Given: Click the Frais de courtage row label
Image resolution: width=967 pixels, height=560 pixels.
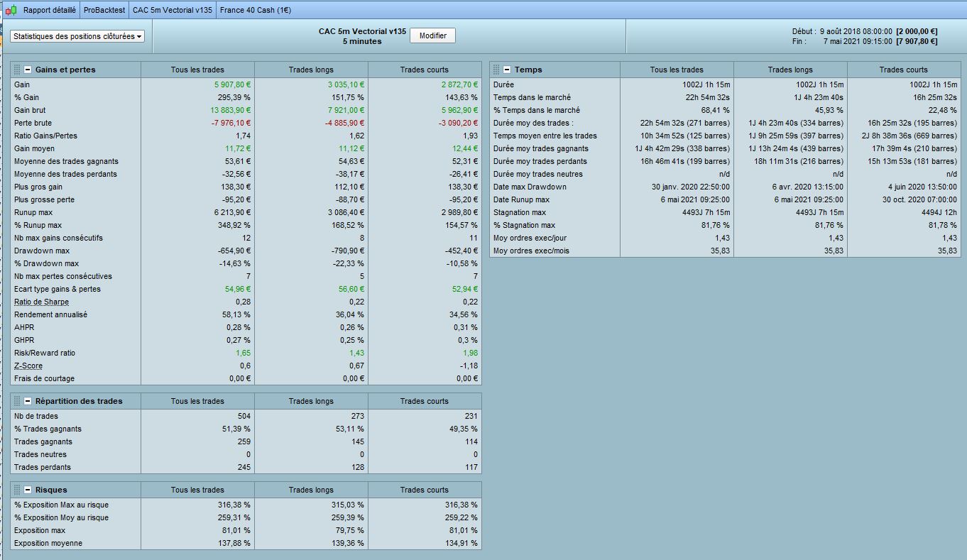Looking at the screenshot, I should 44,378.
